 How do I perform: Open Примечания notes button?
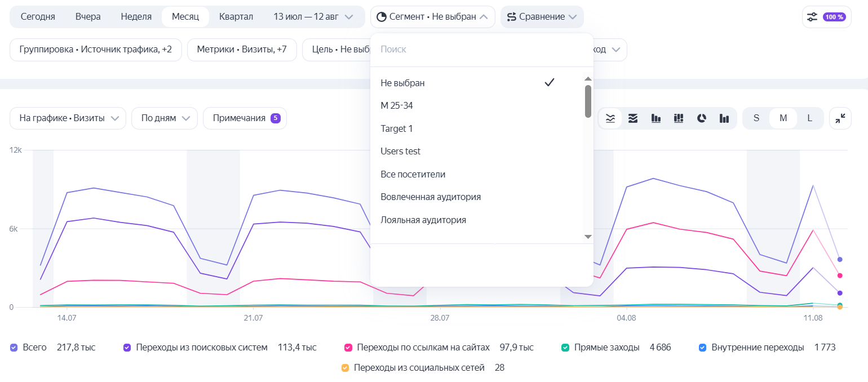[x=245, y=118]
